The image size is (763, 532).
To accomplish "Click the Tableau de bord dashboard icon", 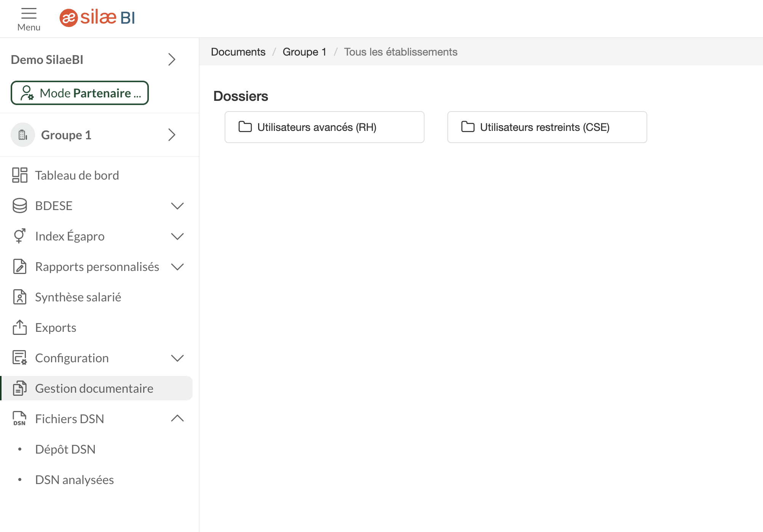I will coord(20,175).
